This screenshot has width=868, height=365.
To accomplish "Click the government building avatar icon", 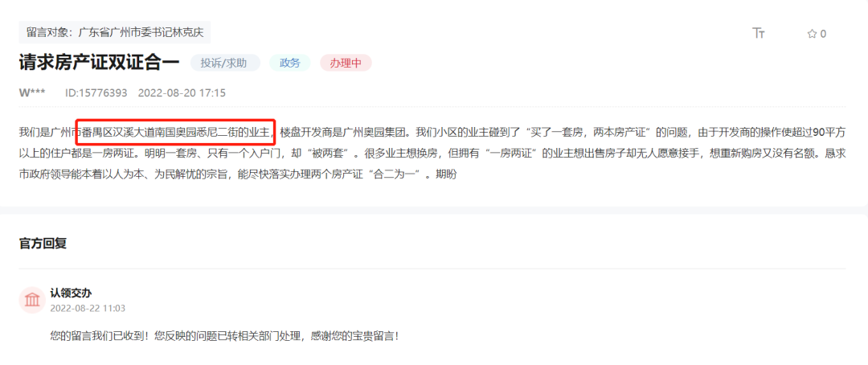I will pos(32,300).
